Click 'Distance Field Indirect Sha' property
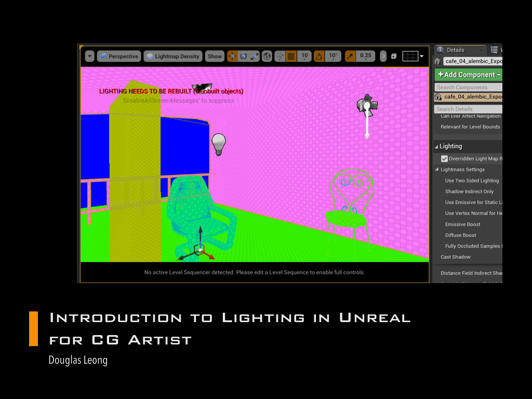The height and width of the screenshot is (399, 532). click(471, 273)
